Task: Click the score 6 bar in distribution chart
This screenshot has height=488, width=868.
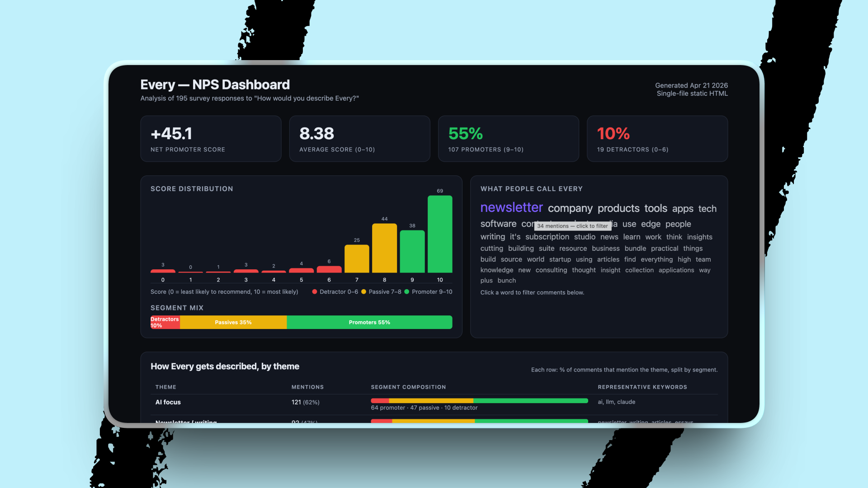Action: tap(329, 269)
